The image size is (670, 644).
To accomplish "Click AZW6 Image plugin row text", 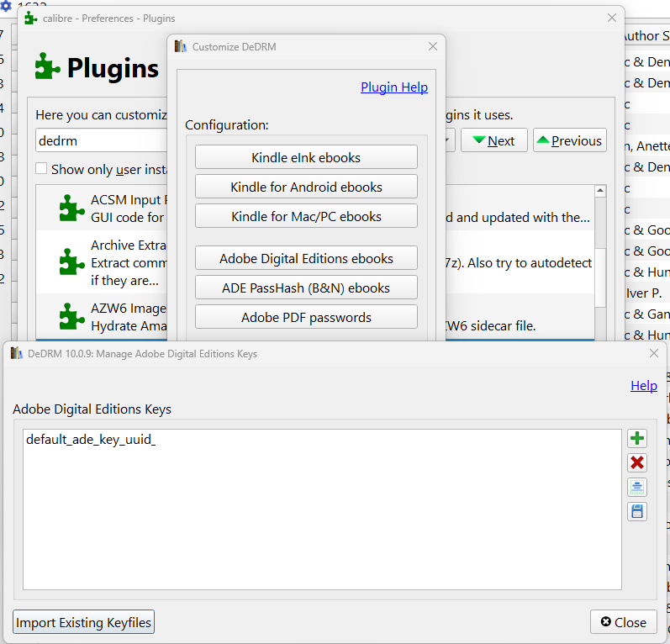I will pyautogui.click(x=129, y=317).
